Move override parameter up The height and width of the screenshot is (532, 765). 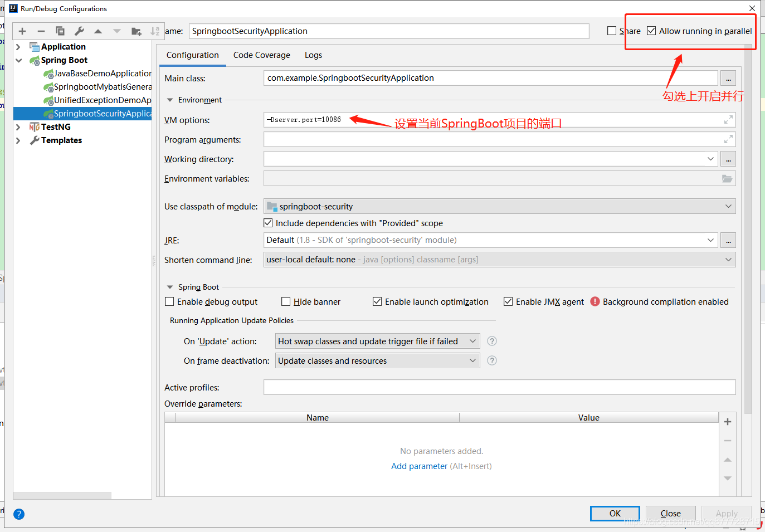pos(728,460)
